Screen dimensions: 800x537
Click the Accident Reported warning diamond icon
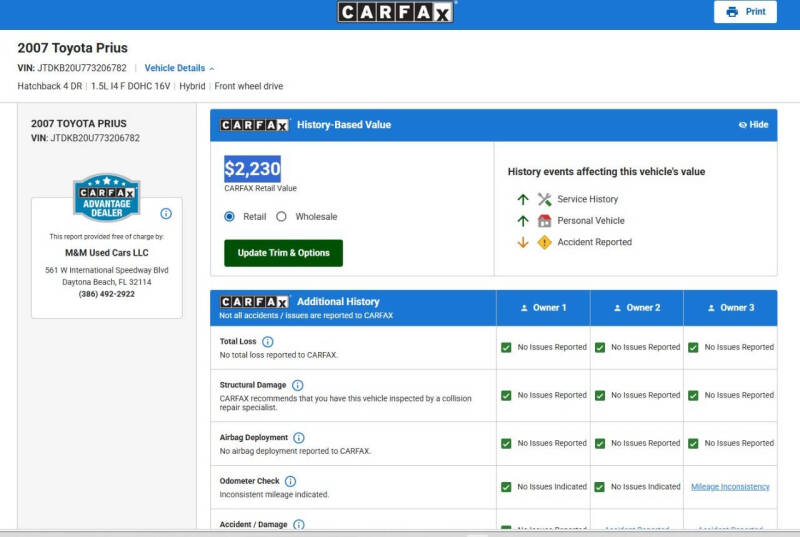coord(544,242)
